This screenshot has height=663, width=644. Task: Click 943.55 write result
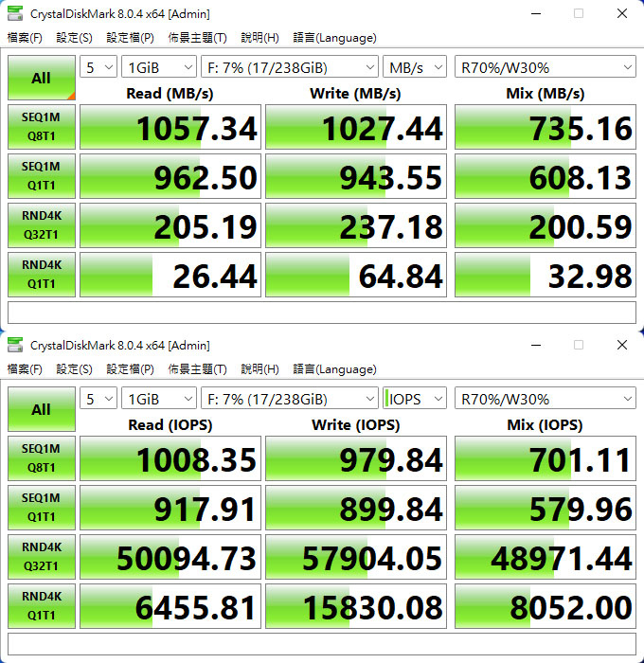pyautogui.click(x=356, y=176)
